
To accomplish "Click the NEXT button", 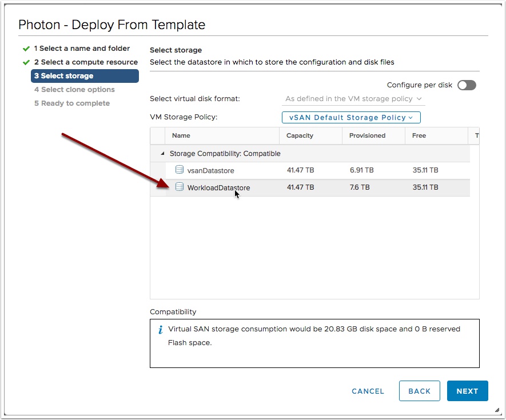I will [467, 391].
